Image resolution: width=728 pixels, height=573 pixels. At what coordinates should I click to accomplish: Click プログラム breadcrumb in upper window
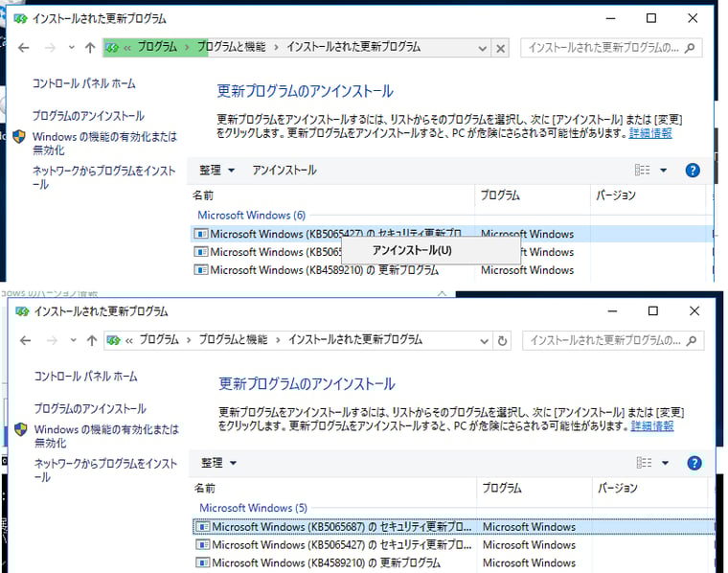pos(157,47)
